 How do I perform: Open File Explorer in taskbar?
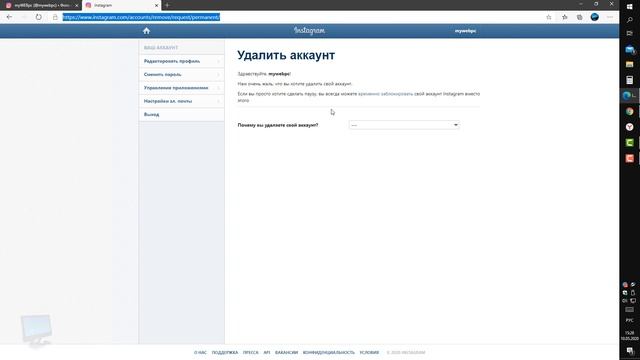pyautogui.click(x=630, y=64)
